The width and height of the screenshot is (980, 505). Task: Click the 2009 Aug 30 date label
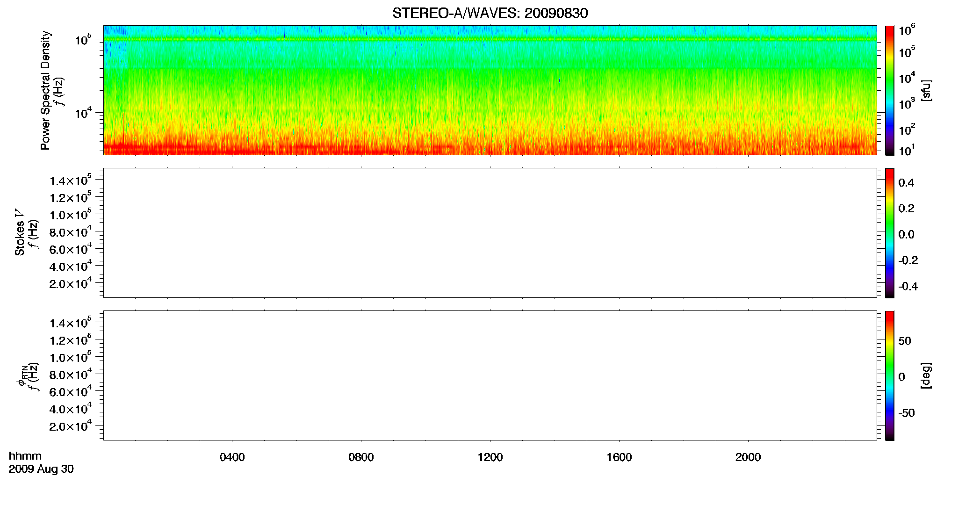[41, 469]
